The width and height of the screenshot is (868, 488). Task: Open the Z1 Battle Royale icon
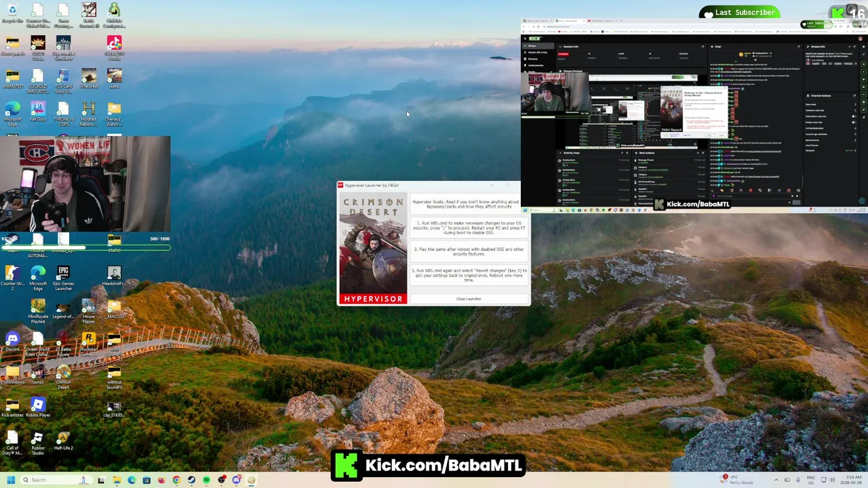(x=63, y=343)
